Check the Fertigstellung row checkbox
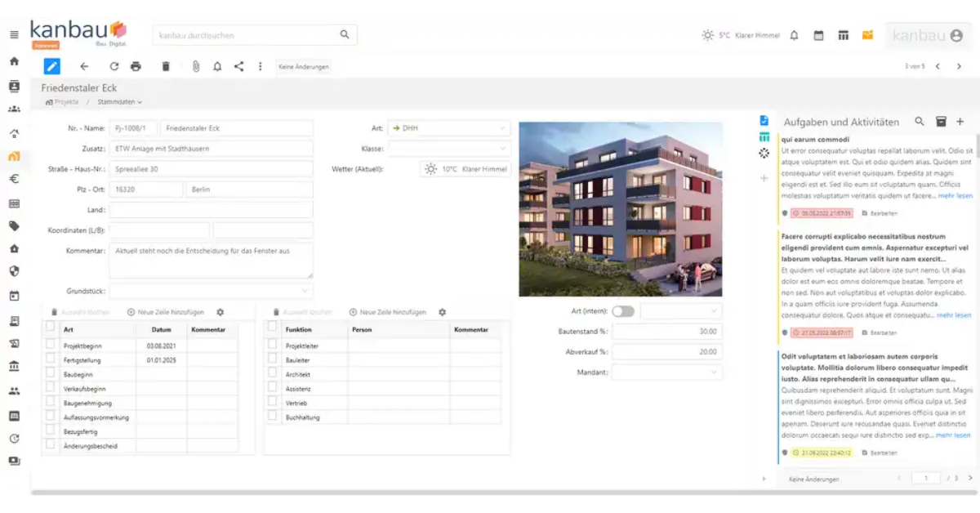The image size is (980, 513). pos(51,359)
